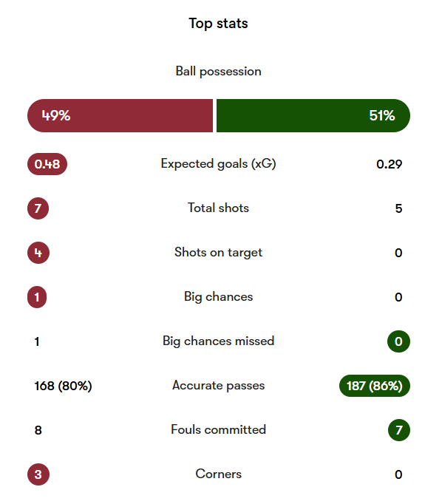
Task: Click the Accurate passes label
Action: [x=218, y=386]
